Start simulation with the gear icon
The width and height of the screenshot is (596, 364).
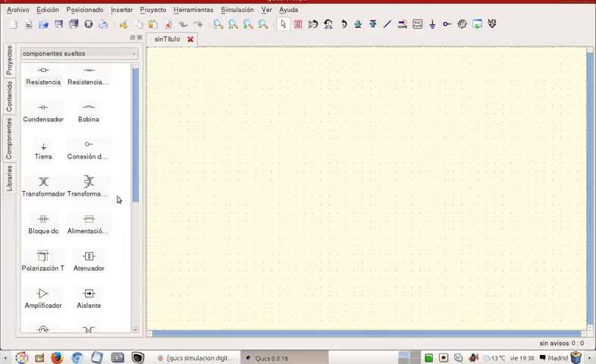(x=462, y=24)
